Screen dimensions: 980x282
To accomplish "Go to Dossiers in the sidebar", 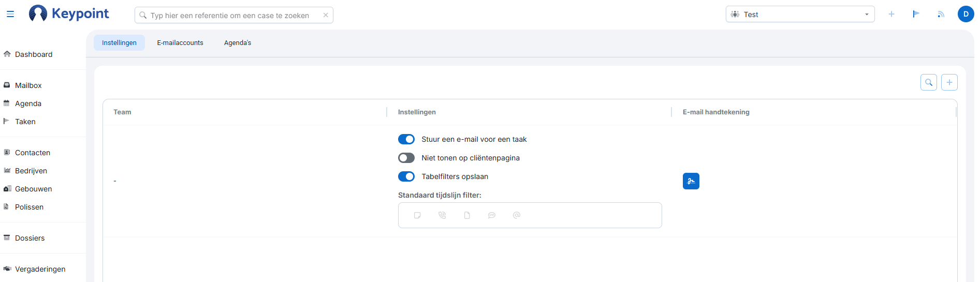I will point(30,238).
